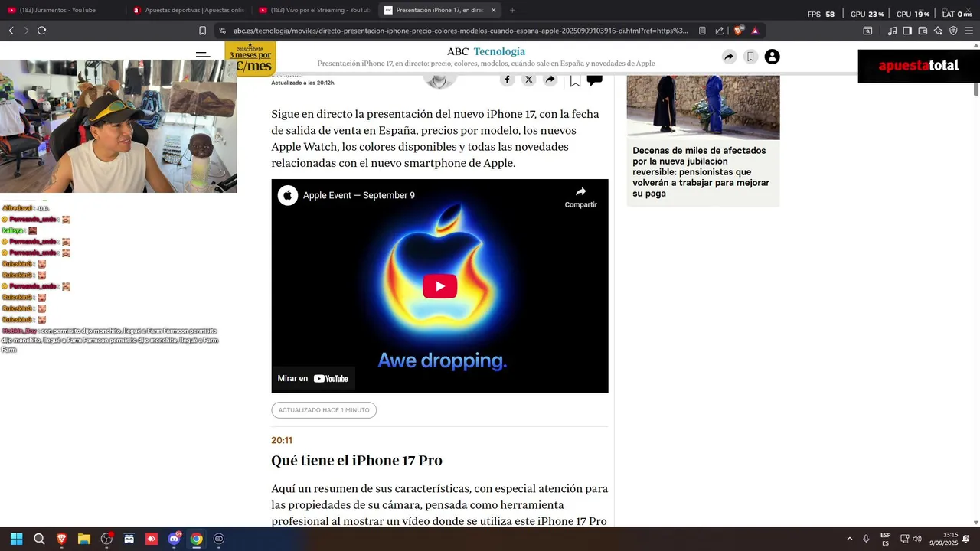The height and width of the screenshot is (551, 980).
Task: Open the music playlist icon in toolbar
Action: (x=892, y=31)
